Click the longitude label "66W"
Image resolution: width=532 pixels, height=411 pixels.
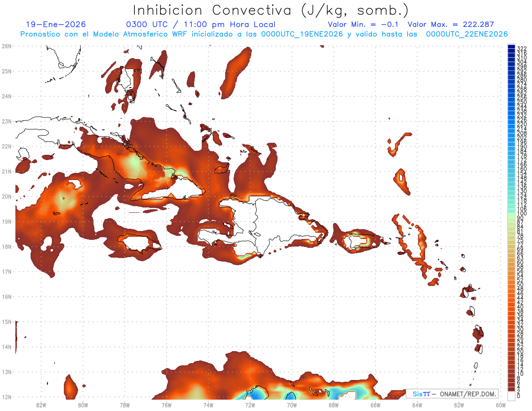(x=376, y=405)
